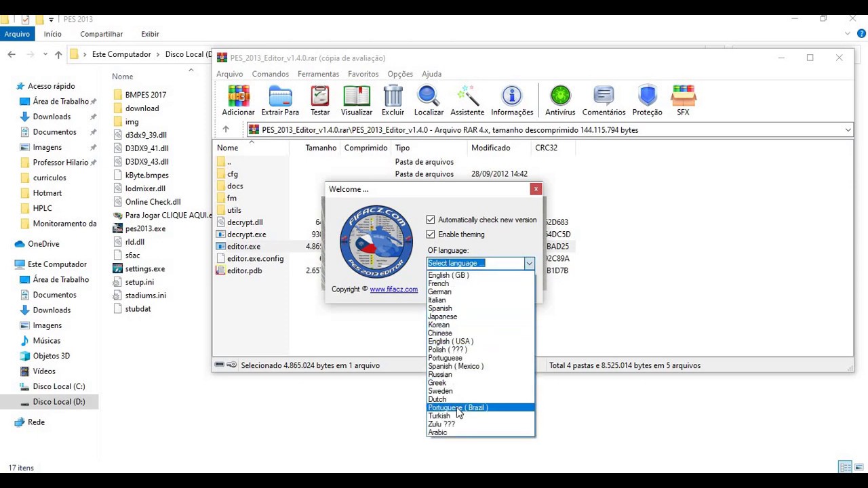
Task: Open the Explorer Arquivo tab
Action: click(17, 34)
